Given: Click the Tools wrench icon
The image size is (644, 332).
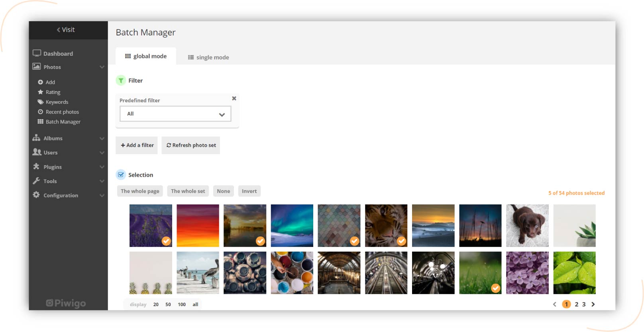Looking at the screenshot, I should pos(36,181).
